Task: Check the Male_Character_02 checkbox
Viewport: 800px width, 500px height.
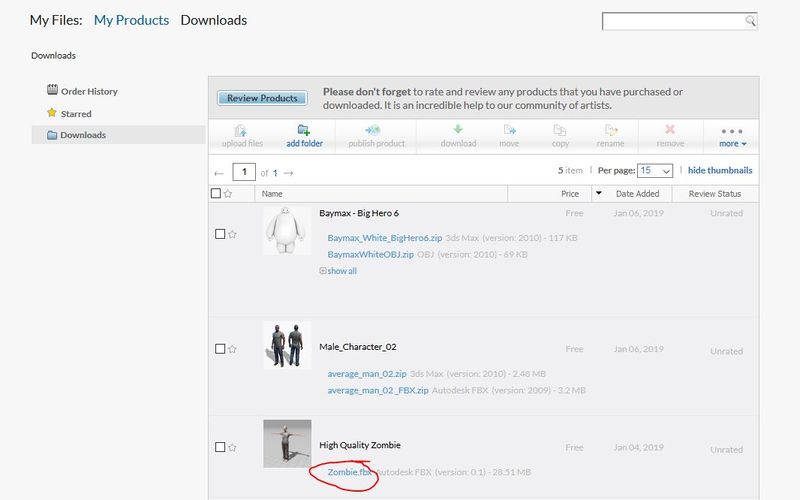Action: 220,349
